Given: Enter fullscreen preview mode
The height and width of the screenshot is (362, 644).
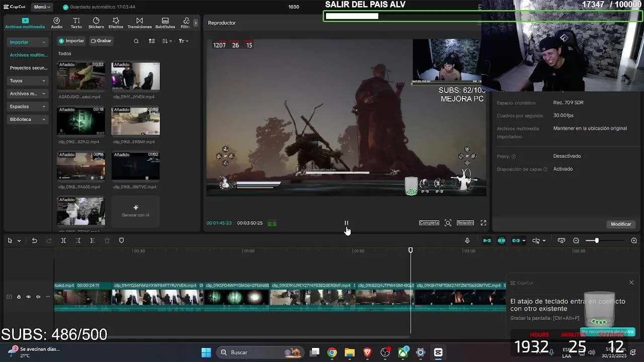Looking at the screenshot, I should point(483,223).
